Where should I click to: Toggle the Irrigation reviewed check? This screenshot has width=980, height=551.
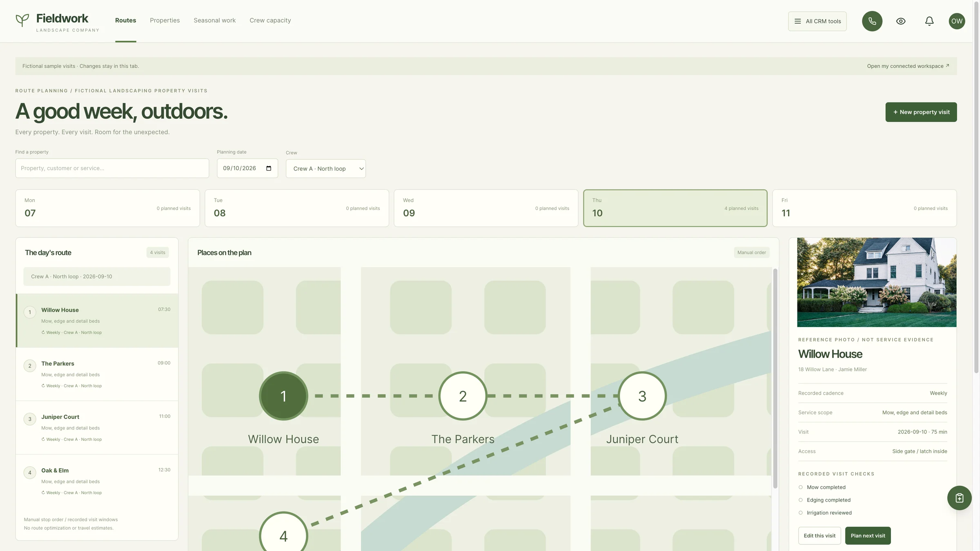[x=801, y=513]
